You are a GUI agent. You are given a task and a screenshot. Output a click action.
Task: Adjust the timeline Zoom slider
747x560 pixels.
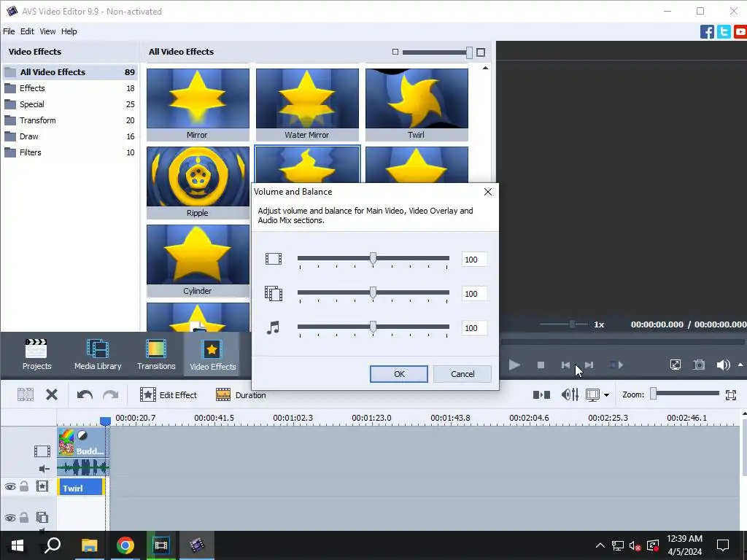pyautogui.click(x=685, y=393)
